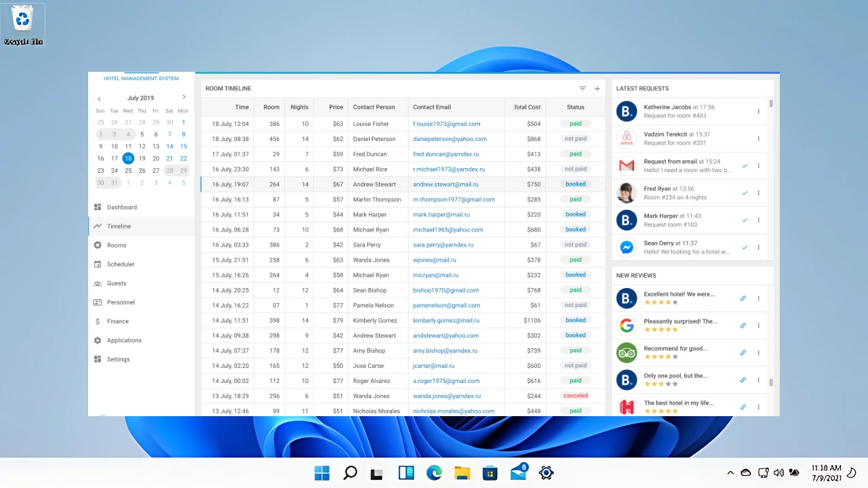Sort table by Time column header

point(241,107)
